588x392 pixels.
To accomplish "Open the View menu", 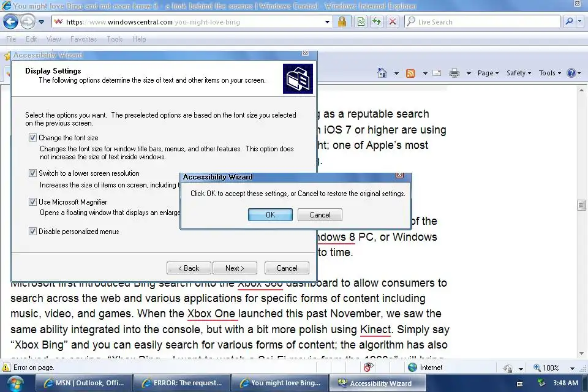I will (54, 39).
